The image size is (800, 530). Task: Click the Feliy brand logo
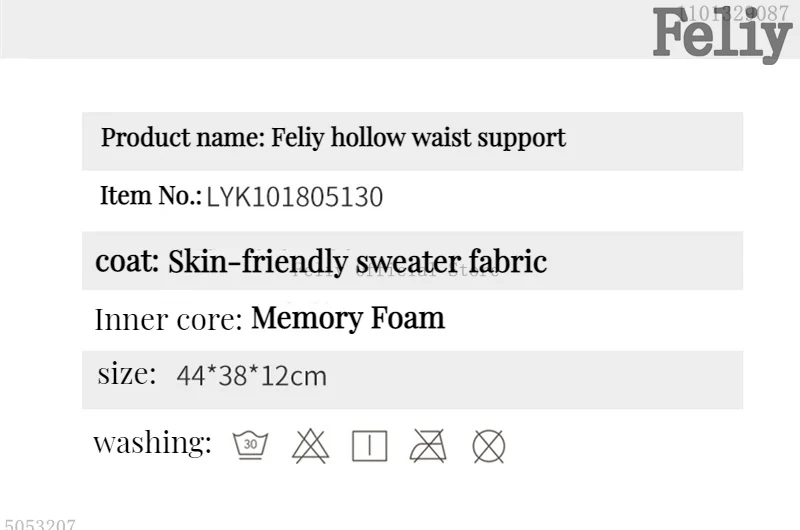[720, 38]
